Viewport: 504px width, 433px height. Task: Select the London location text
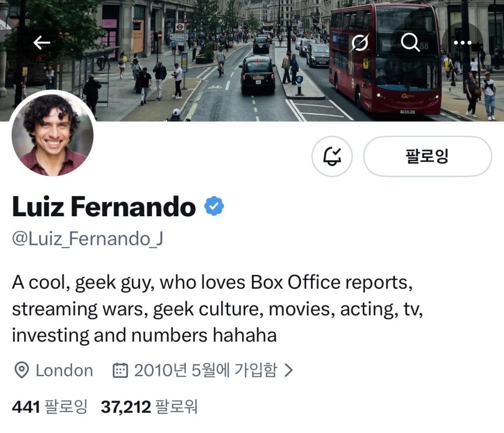click(64, 370)
